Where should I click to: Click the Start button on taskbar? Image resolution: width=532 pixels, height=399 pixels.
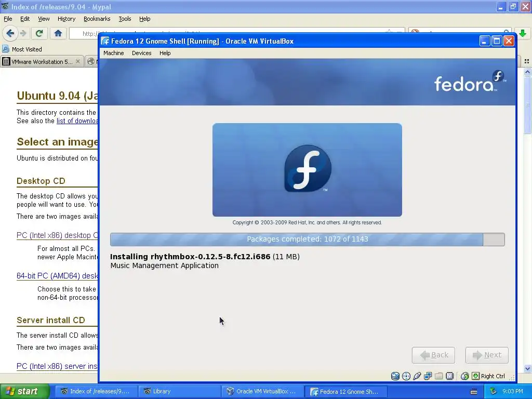tap(24, 391)
